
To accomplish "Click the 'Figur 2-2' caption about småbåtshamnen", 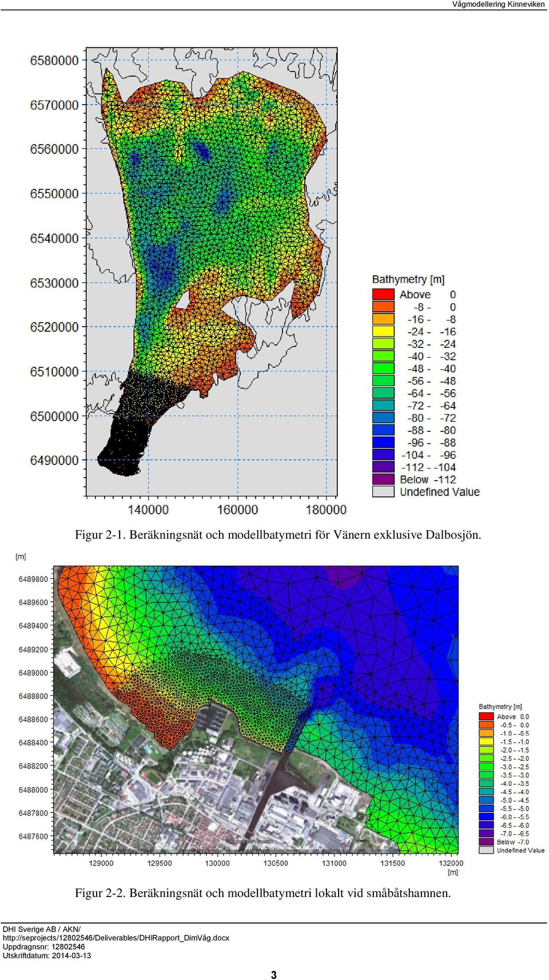I will click(x=263, y=893).
